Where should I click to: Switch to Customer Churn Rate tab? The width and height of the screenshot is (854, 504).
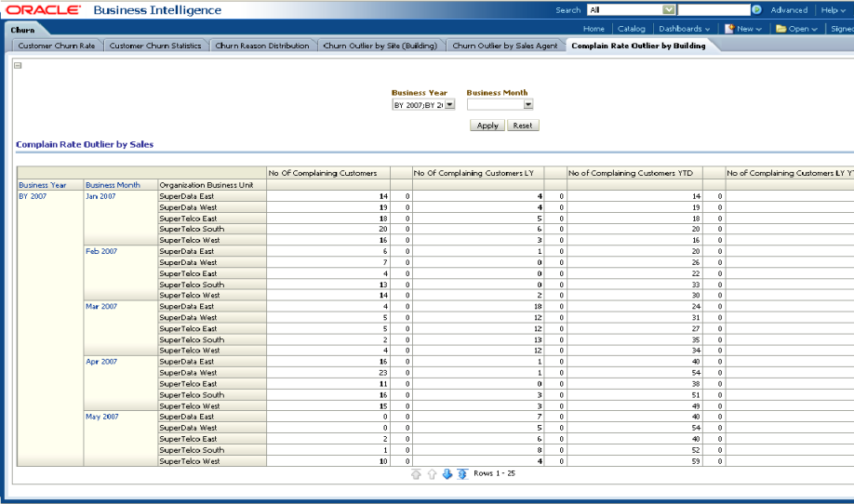click(x=57, y=46)
